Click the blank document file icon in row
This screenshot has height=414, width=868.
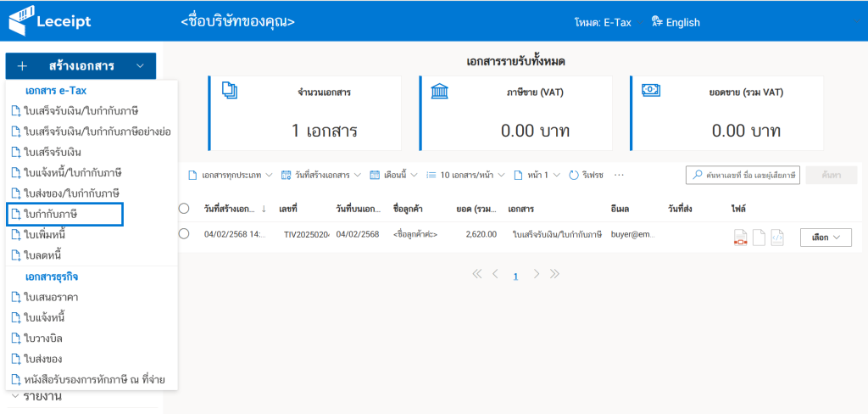759,238
